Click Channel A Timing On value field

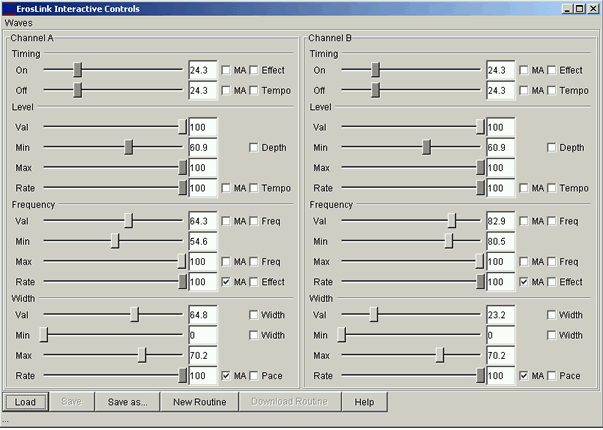click(x=203, y=70)
